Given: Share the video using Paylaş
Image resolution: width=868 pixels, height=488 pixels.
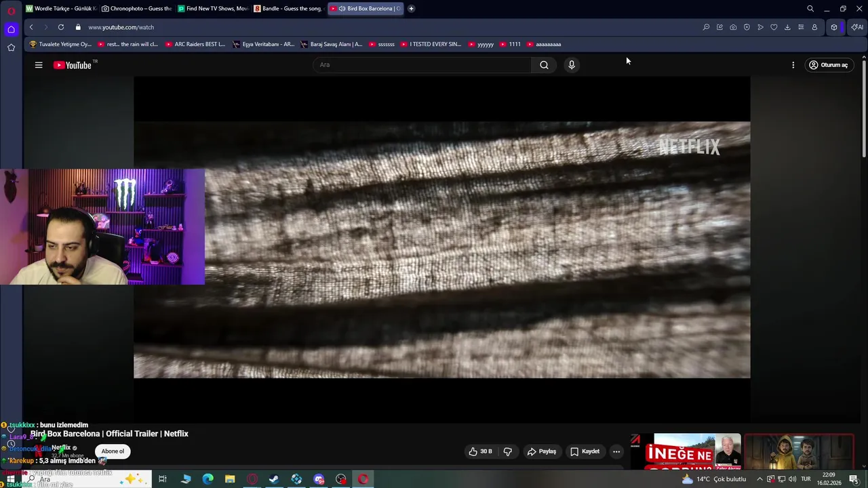Looking at the screenshot, I should [x=541, y=451].
